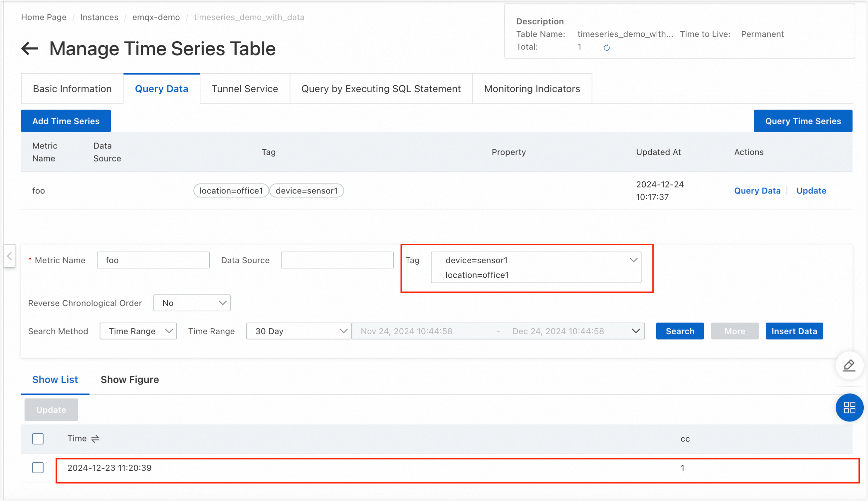Open the Tag dropdown showing device=sensor1

[633, 260]
